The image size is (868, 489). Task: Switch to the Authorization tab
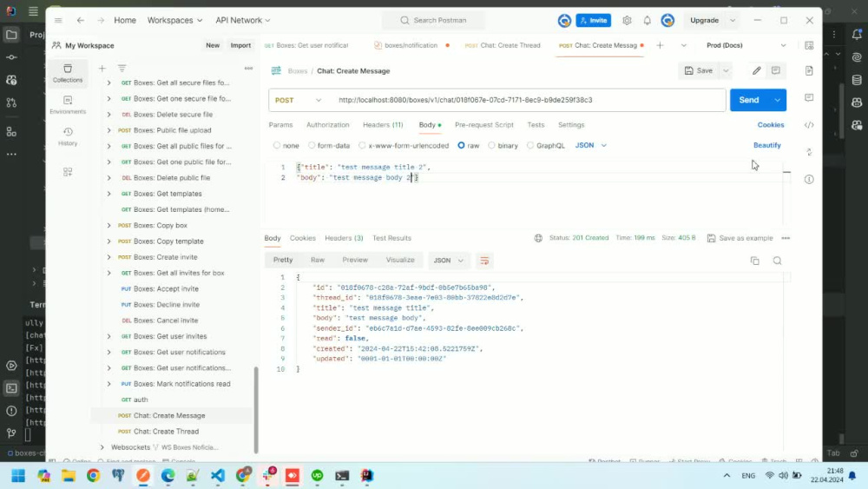(x=328, y=125)
